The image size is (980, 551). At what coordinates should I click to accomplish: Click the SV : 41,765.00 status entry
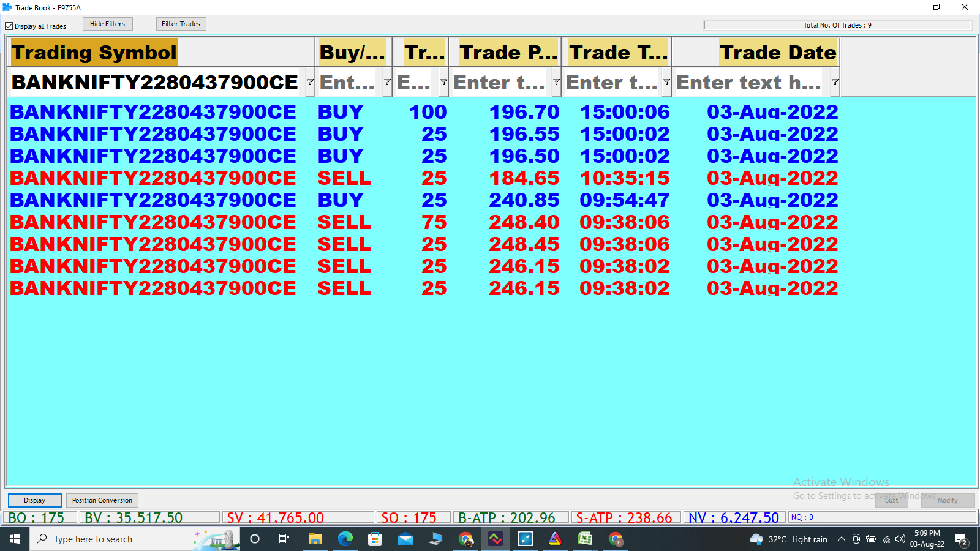tap(298, 517)
